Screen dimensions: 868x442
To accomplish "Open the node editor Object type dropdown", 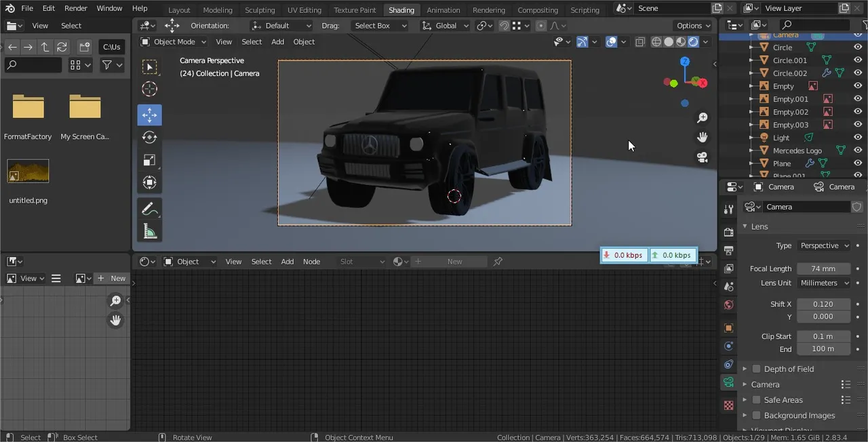I will click(x=190, y=262).
